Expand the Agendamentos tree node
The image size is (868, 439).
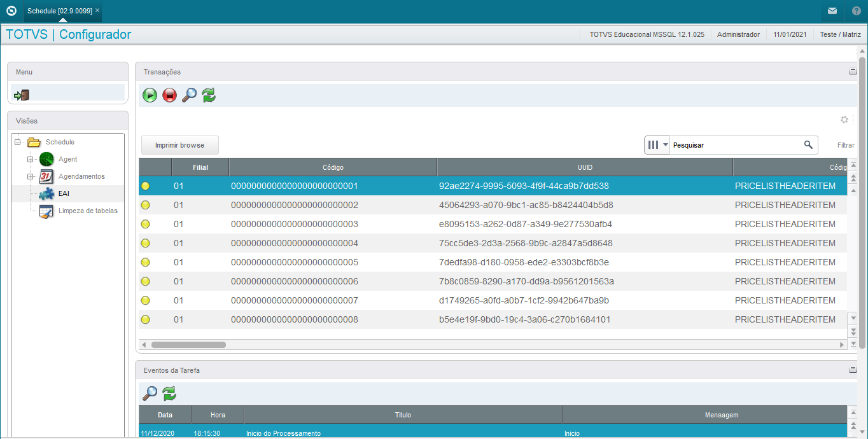pos(30,176)
